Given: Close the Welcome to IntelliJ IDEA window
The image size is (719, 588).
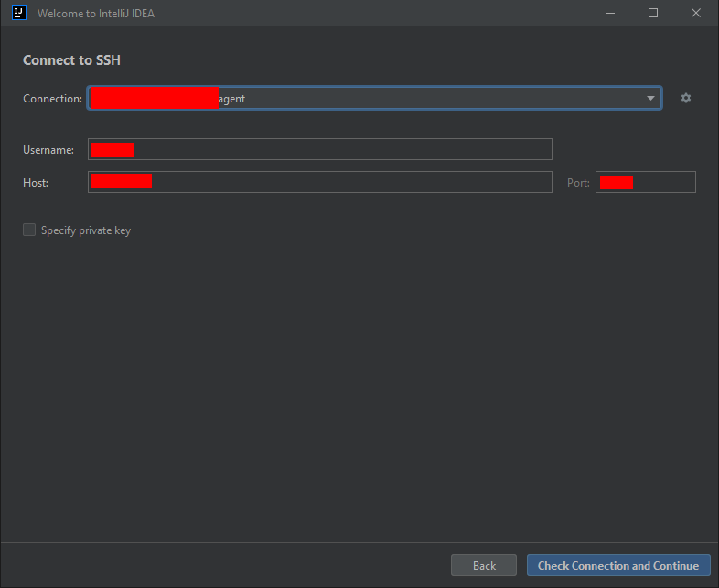Looking at the screenshot, I should coord(695,13).
